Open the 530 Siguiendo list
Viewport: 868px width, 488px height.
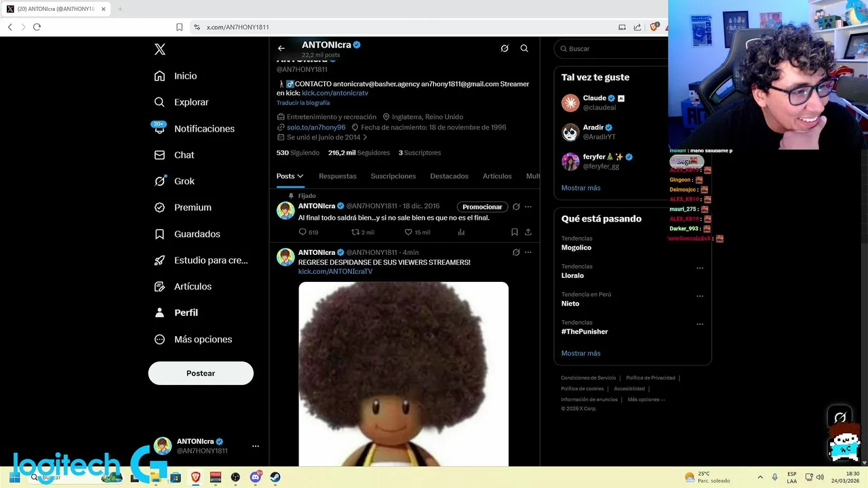pos(298,153)
